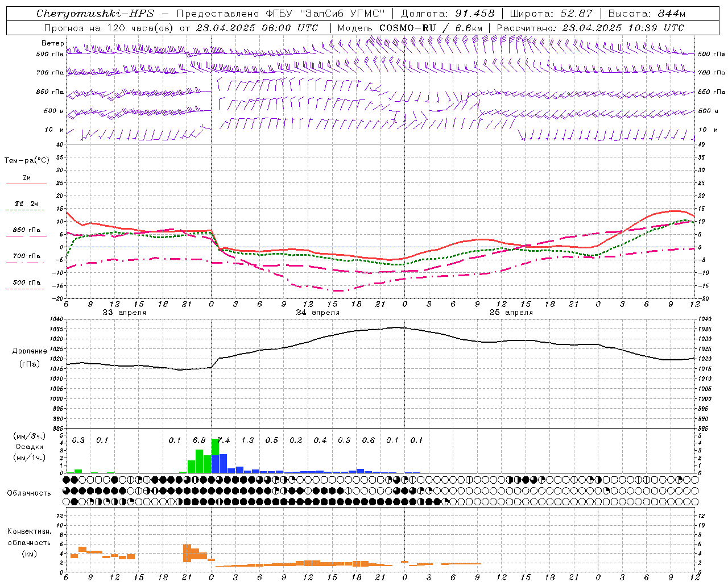This screenshot has width=728, height=582.
Task: Click the station title Cheryomushki-HPS
Action: pos(95,14)
